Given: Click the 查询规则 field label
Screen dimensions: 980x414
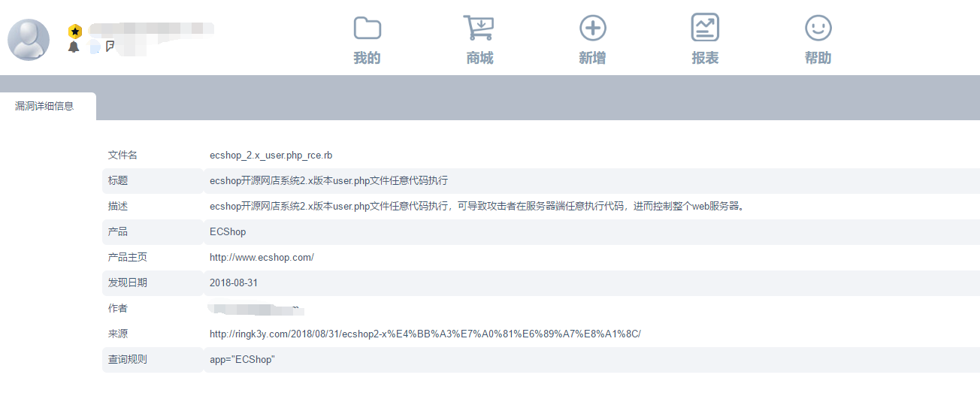Looking at the screenshot, I should pyautogui.click(x=128, y=359).
